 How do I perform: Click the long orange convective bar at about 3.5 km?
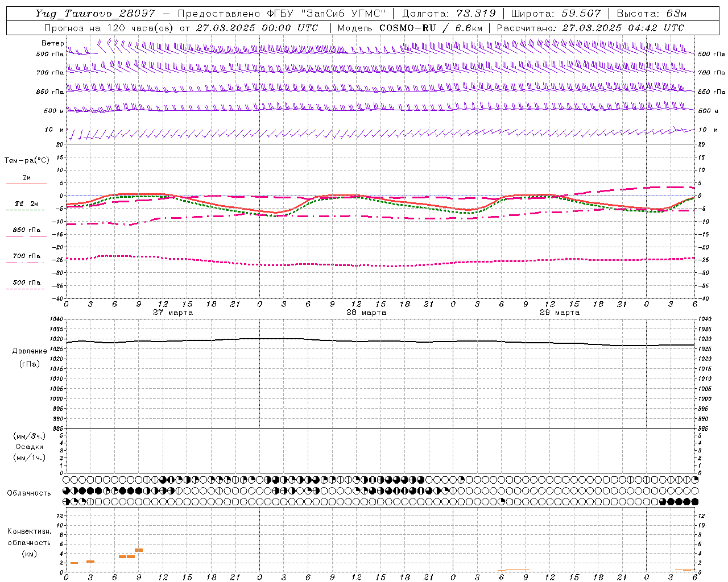127,556
